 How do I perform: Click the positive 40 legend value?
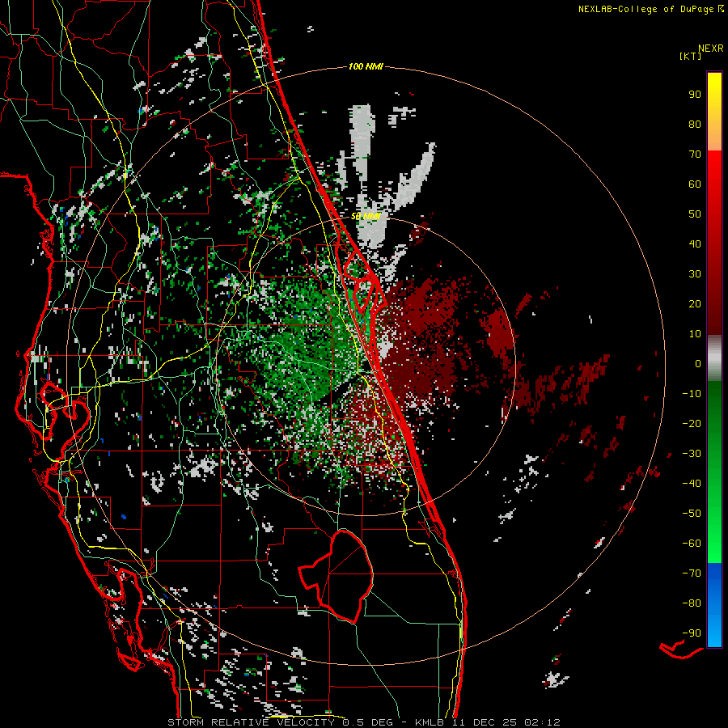(x=695, y=243)
